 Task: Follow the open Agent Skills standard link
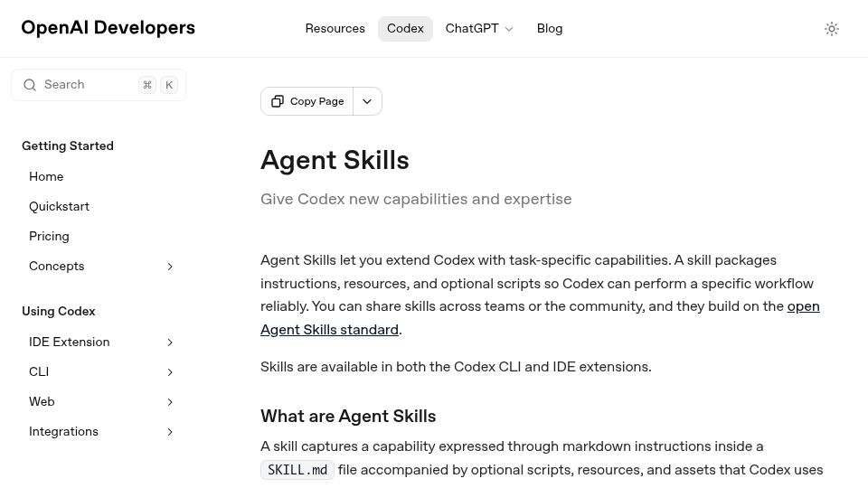coord(329,330)
